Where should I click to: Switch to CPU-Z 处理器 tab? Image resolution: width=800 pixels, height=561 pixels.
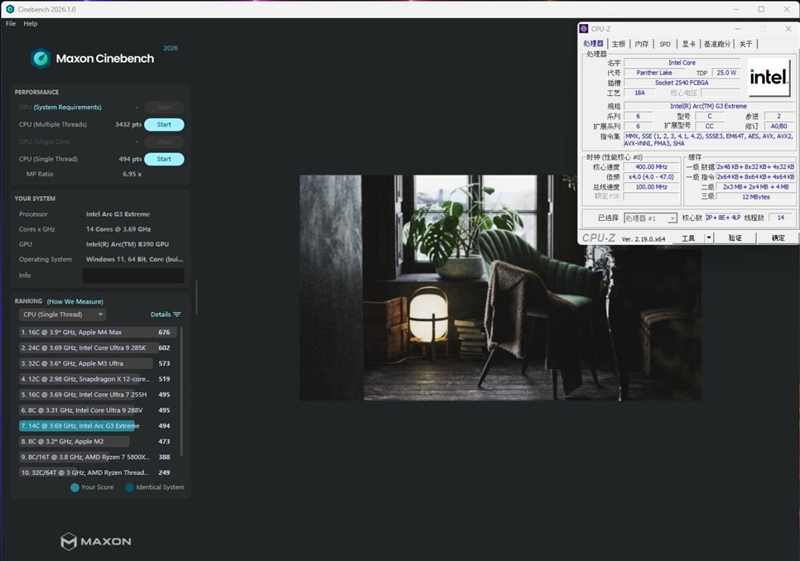pos(593,44)
